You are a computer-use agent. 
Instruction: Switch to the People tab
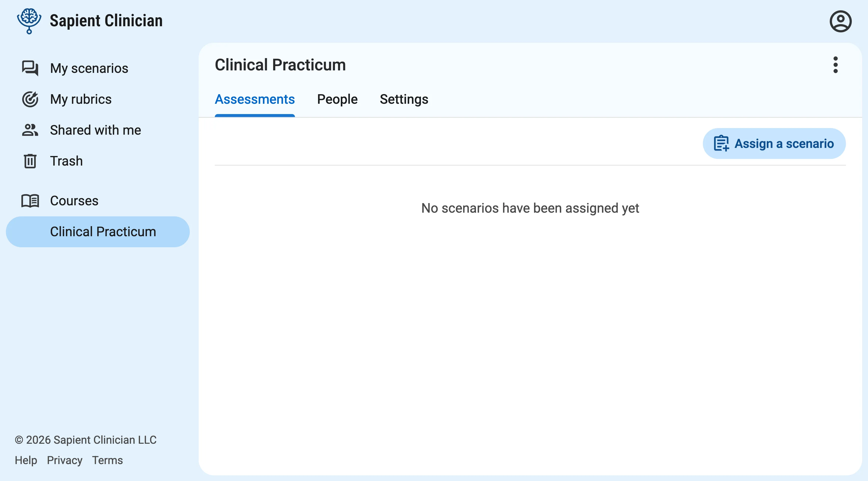coord(337,99)
